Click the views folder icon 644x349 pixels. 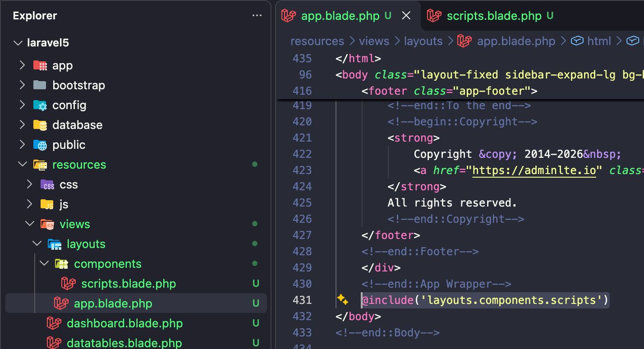point(47,224)
